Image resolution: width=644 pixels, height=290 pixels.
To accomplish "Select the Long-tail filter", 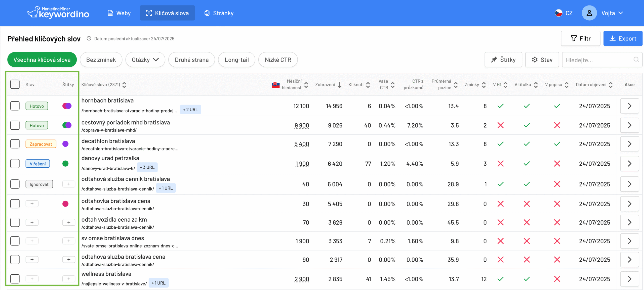I will [x=236, y=60].
